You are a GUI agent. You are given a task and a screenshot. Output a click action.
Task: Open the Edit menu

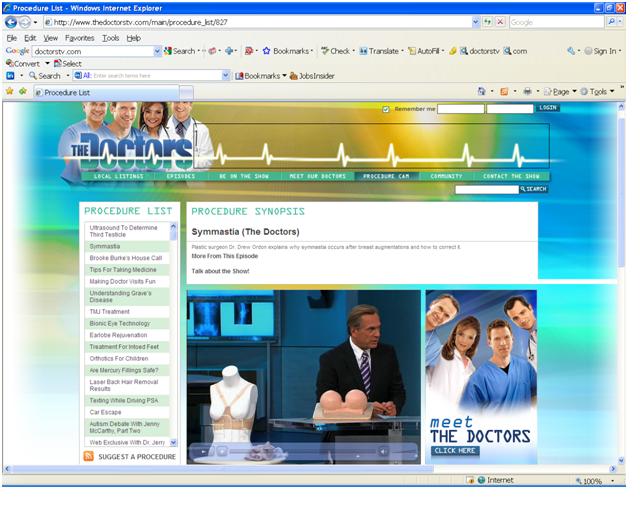click(x=30, y=38)
